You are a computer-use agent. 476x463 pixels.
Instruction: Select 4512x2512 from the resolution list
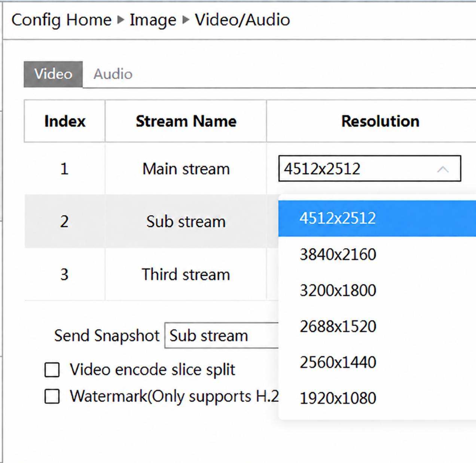coord(377,218)
